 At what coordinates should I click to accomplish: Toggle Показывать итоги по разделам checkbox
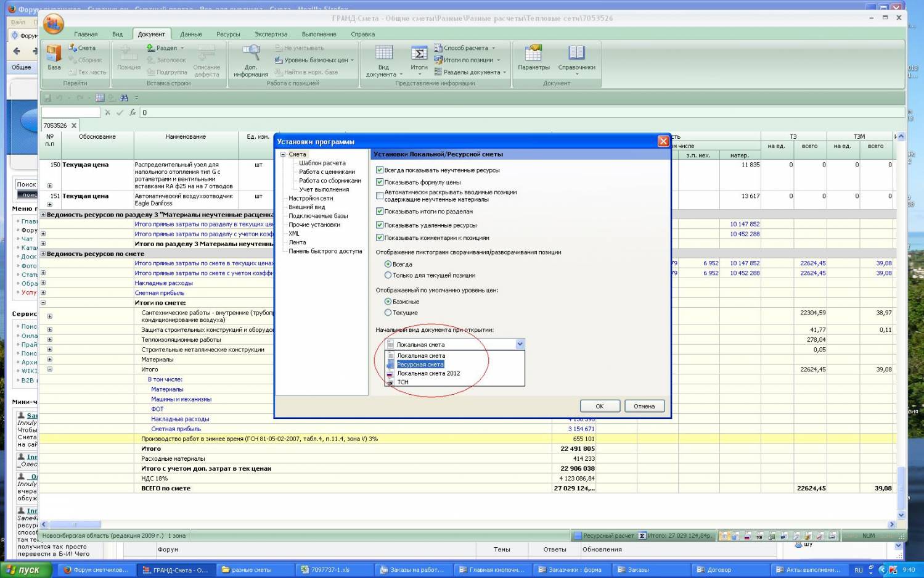[x=380, y=211]
